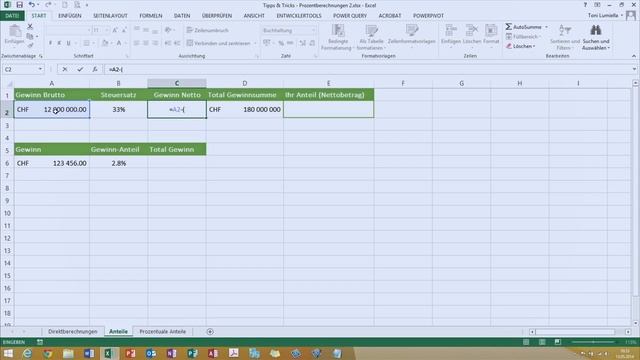Collapse the ribbon with the chevron

point(634,56)
